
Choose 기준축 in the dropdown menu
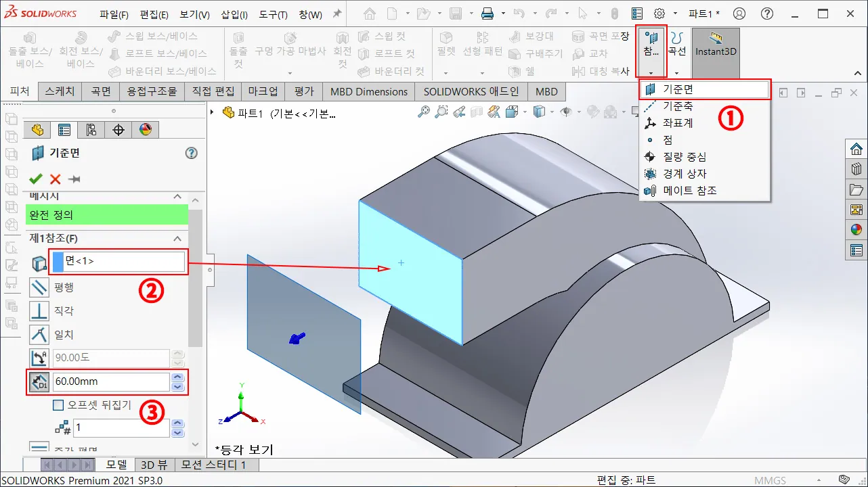point(705,106)
